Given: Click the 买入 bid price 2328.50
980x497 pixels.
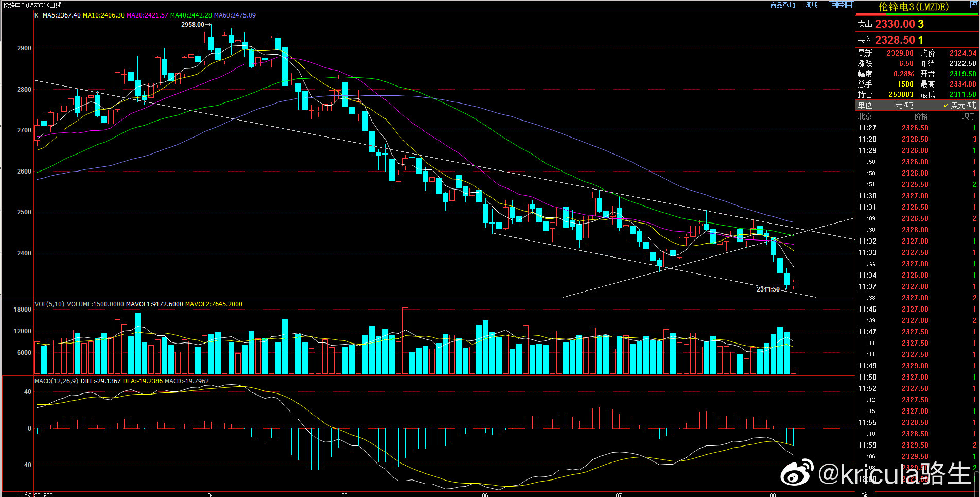Looking at the screenshot, I should point(895,40).
